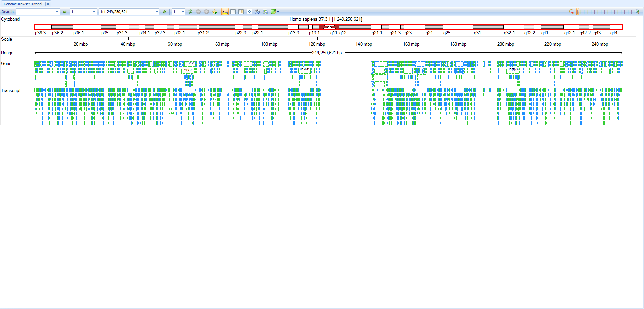Click the add bookmark star icon

click(215, 12)
